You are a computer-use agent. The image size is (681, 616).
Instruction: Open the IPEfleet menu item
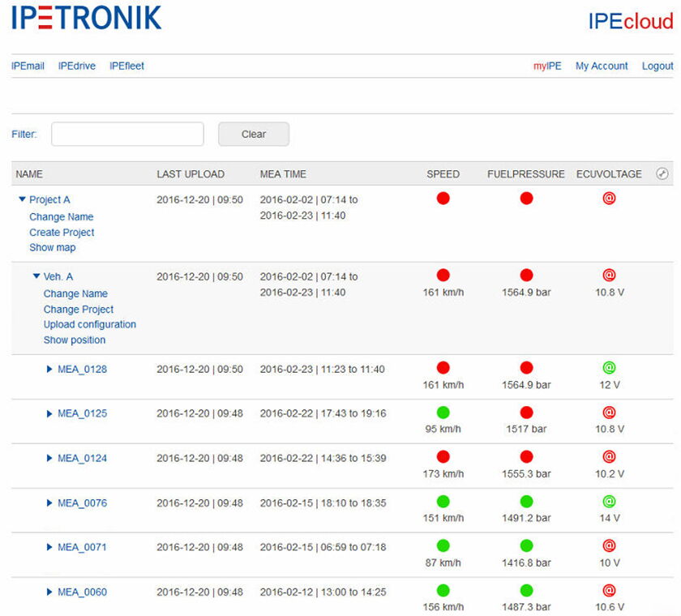point(126,66)
